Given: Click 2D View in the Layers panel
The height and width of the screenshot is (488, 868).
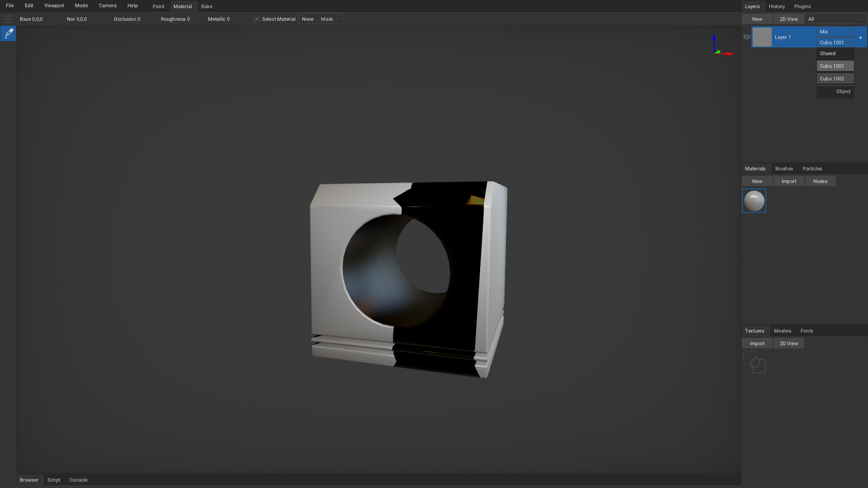Looking at the screenshot, I should 789,19.
